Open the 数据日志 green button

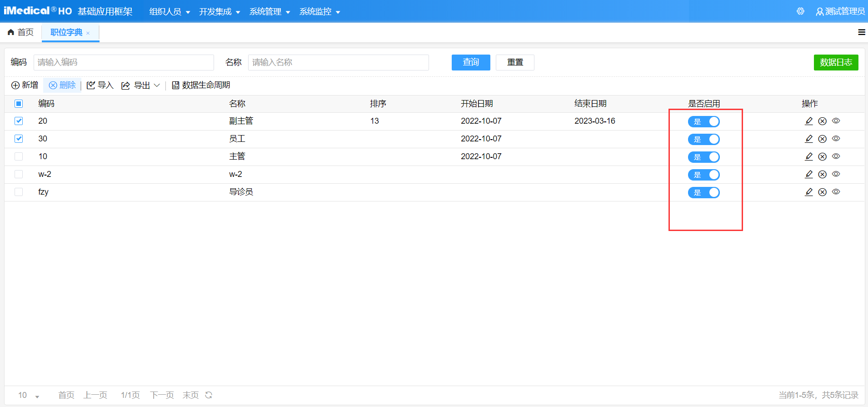pos(836,62)
